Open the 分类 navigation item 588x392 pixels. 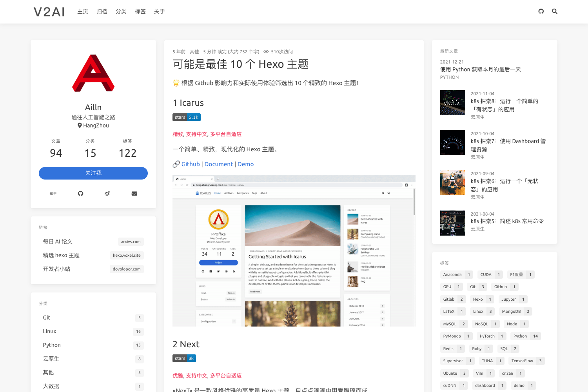click(121, 12)
